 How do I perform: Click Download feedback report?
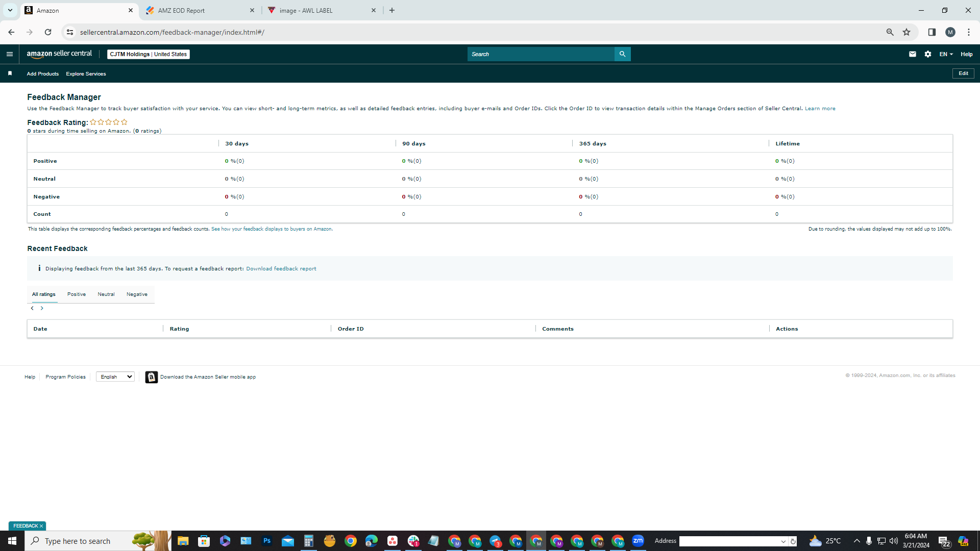281,269
